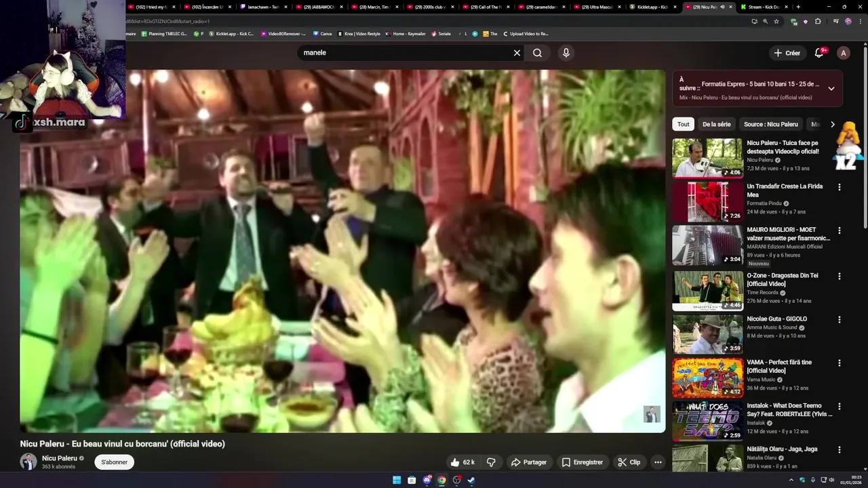Viewport: 868px width, 488px height.
Task: Open options menu for Nătălița Olaru video
Action: pyautogui.click(x=840, y=450)
